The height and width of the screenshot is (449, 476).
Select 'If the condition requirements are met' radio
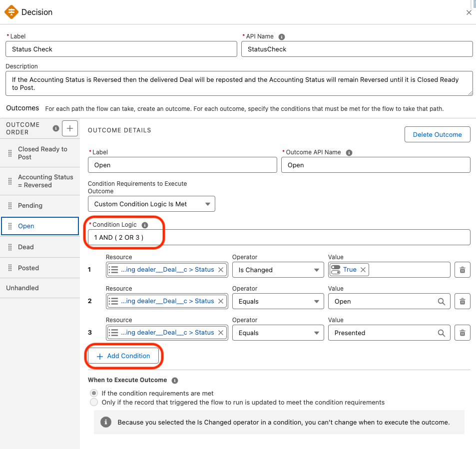click(x=94, y=393)
